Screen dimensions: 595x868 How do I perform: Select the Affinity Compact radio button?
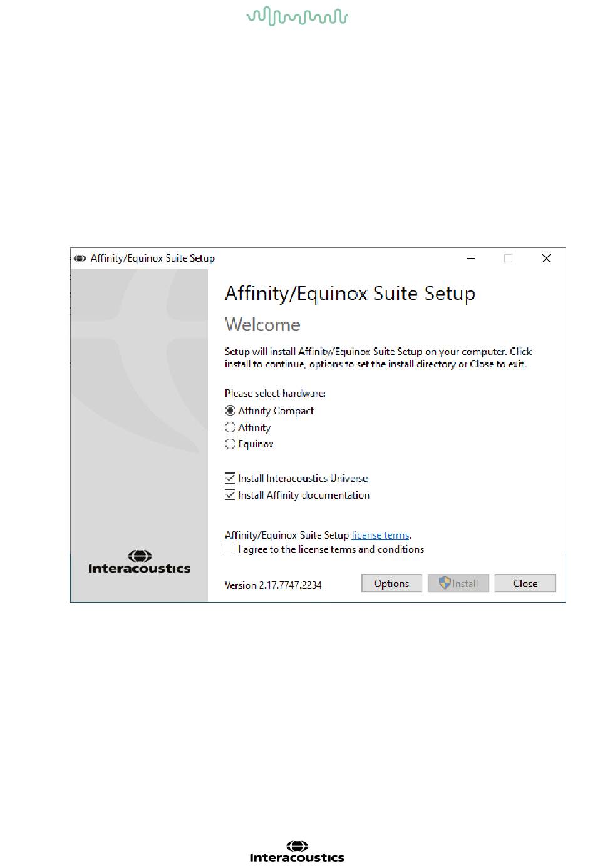point(230,411)
